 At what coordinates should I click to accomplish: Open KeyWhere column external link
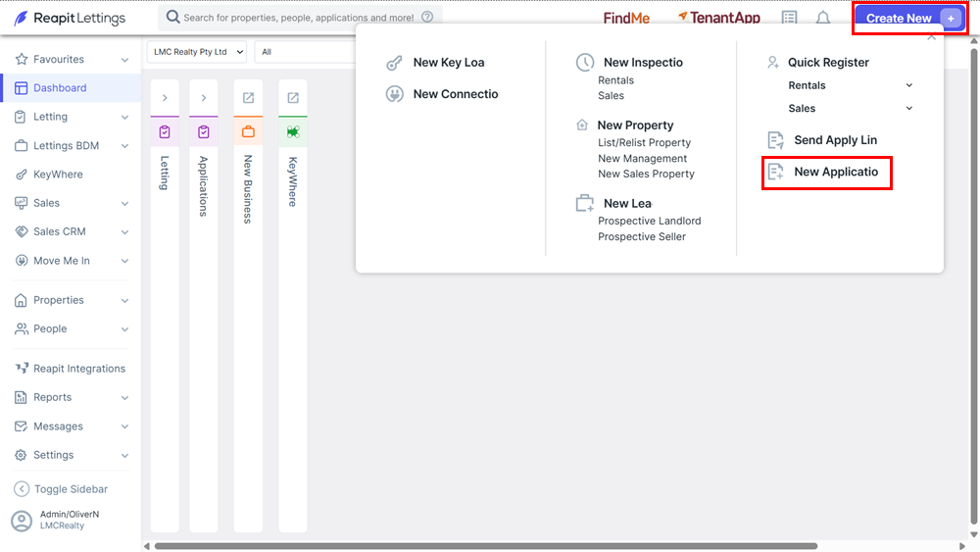point(293,97)
